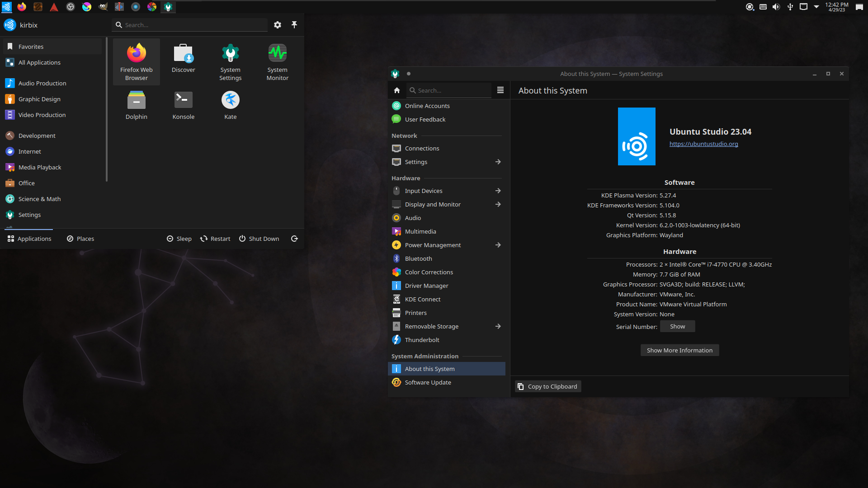This screenshot has height=488, width=868.
Task: Select the Favorites category in launcher
Action: click(x=52, y=47)
